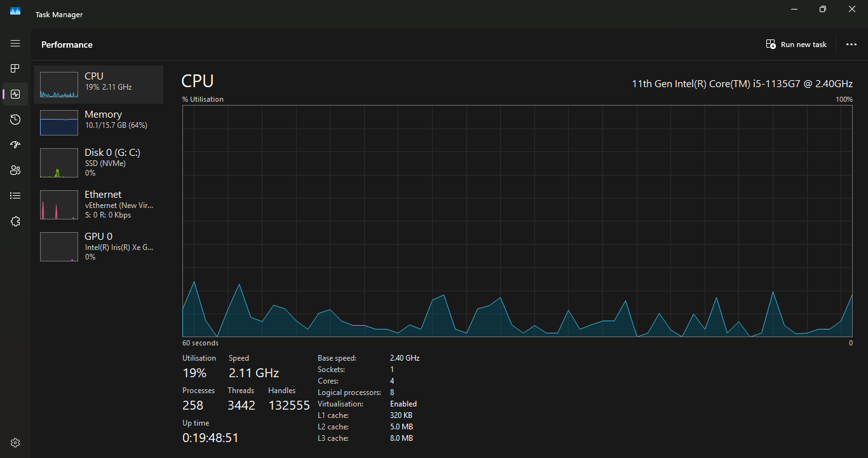Open the Services puzzle icon page

(15, 221)
